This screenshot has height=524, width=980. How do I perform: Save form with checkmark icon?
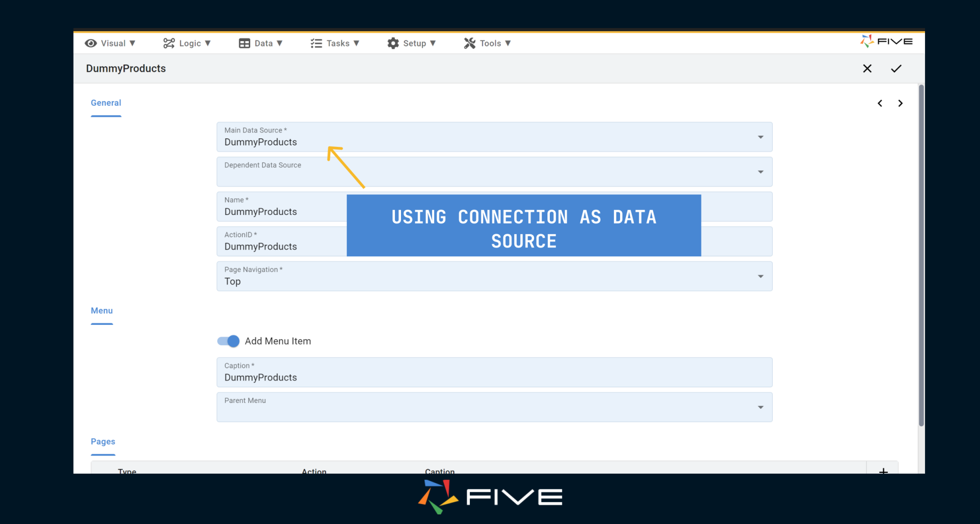[896, 68]
